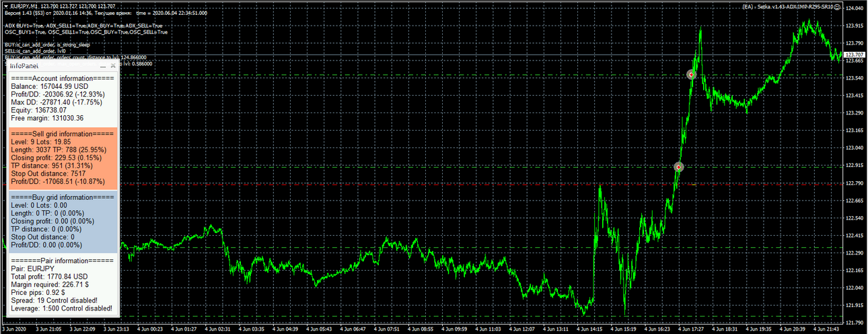Click the EA smiley face status icon
This screenshot has height=334, width=868.
point(838,7)
